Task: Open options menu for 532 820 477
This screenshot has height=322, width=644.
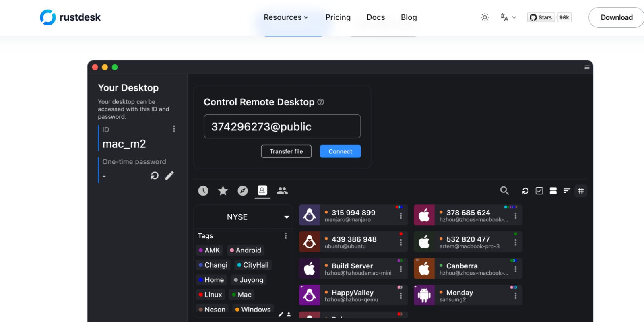Action: pos(516,242)
